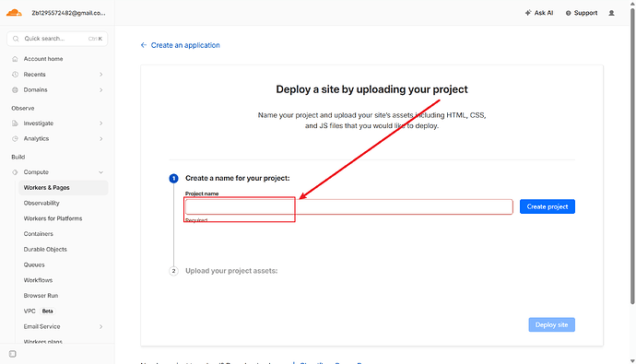Click the Deploy site button
Image resolution: width=636 pixels, height=364 pixels.
point(551,324)
